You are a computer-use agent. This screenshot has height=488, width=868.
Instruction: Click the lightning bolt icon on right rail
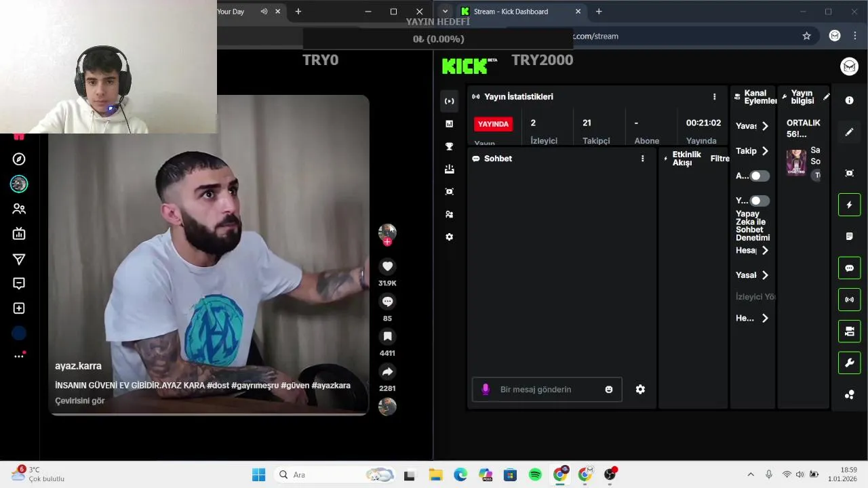click(849, 205)
